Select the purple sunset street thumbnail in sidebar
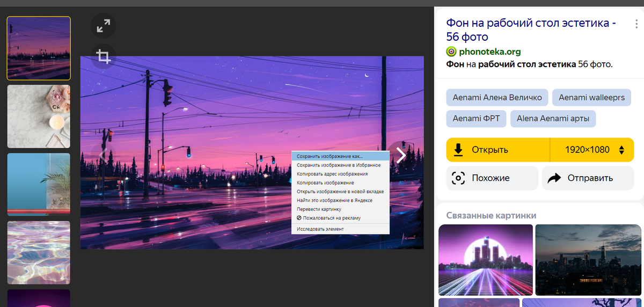 (x=39, y=48)
